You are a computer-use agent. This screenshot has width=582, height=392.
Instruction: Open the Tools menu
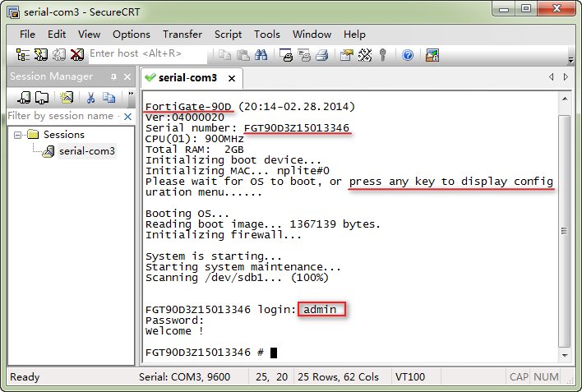click(267, 35)
